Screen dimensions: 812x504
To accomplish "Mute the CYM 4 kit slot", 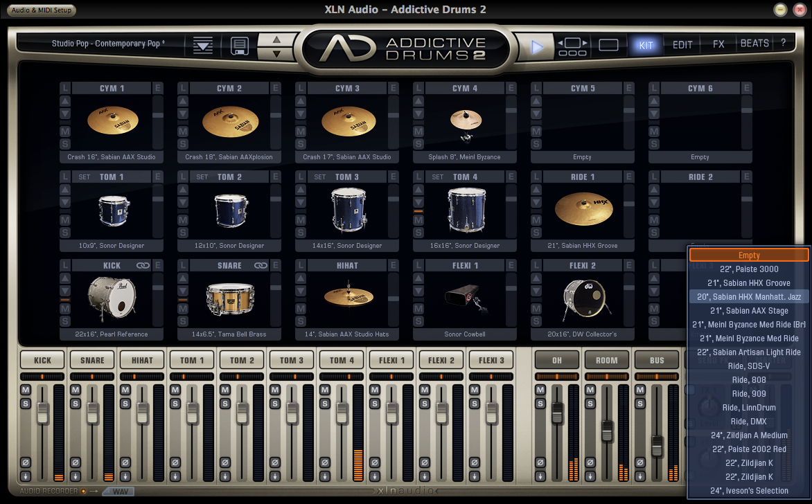I will (x=418, y=132).
